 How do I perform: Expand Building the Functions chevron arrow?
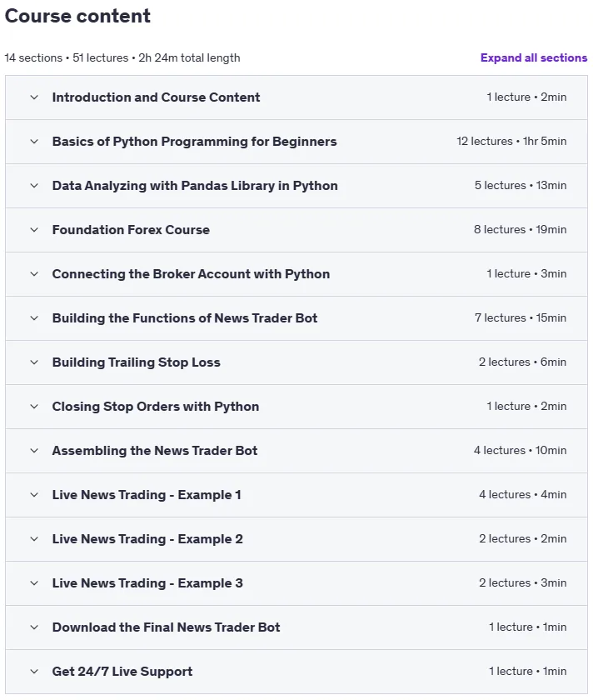(x=34, y=318)
